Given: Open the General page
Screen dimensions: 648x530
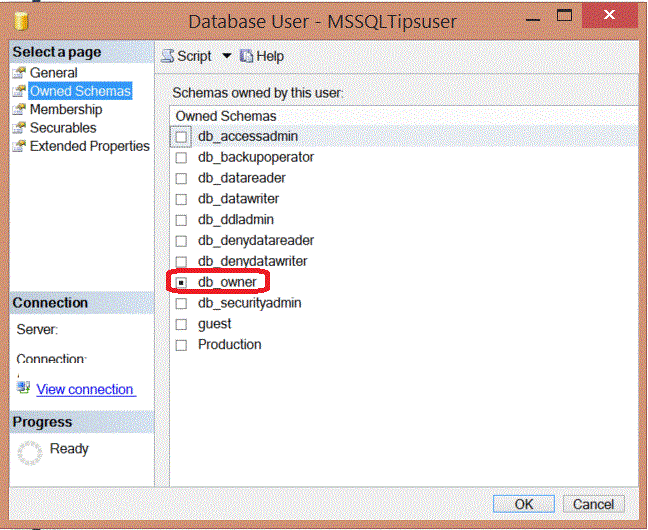Looking at the screenshot, I should 53,73.
